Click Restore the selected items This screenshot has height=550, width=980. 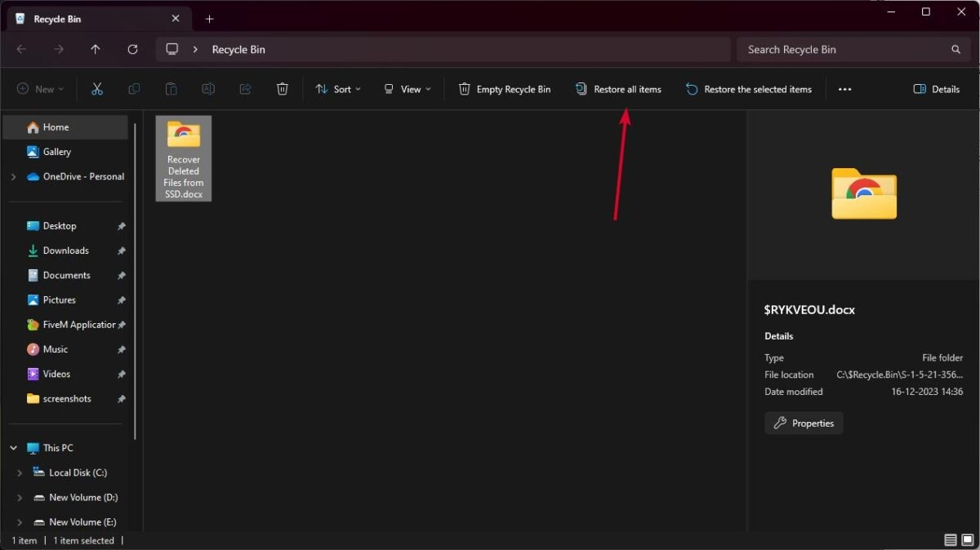click(x=749, y=89)
